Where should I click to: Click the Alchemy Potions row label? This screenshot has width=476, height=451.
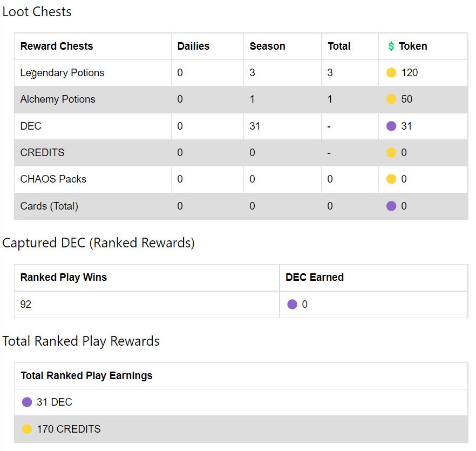coord(58,99)
